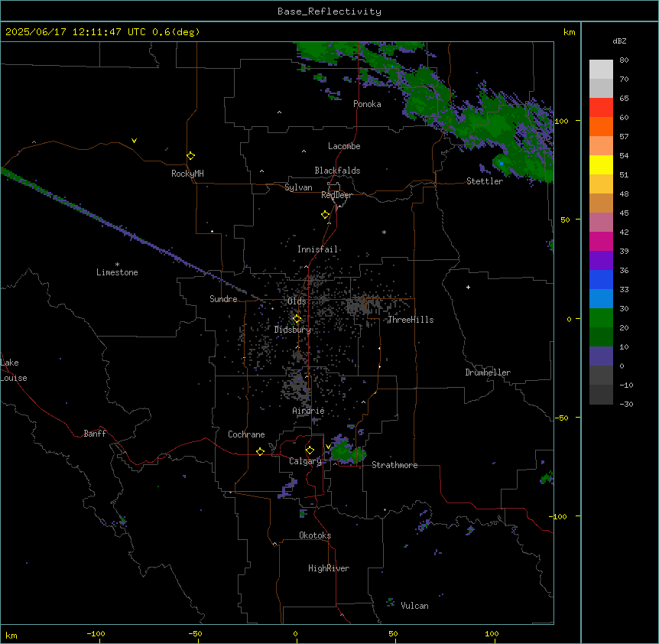Click the Didsbury town label
Image resolution: width=659 pixels, height=644 pixels.
click(293, 330)
